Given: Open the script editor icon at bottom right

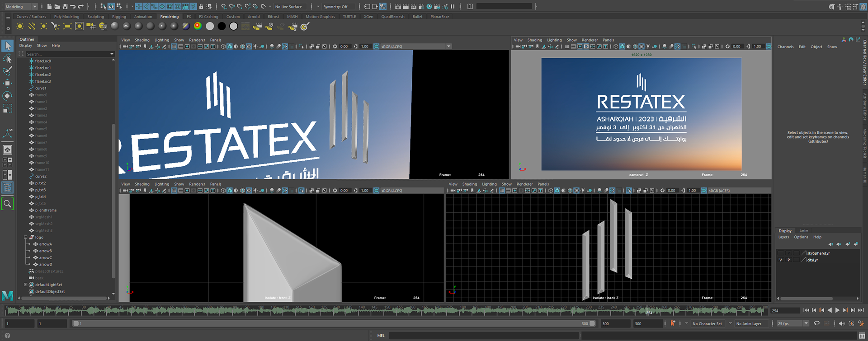Looking at the screenshot, I should 862,336.
